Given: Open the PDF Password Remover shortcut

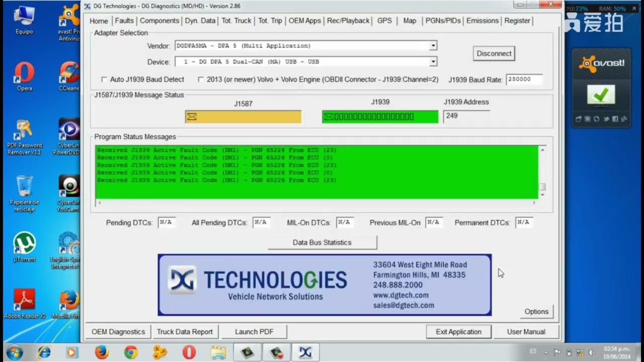Looking at the screenshot, I should click(x=24, y=137).
